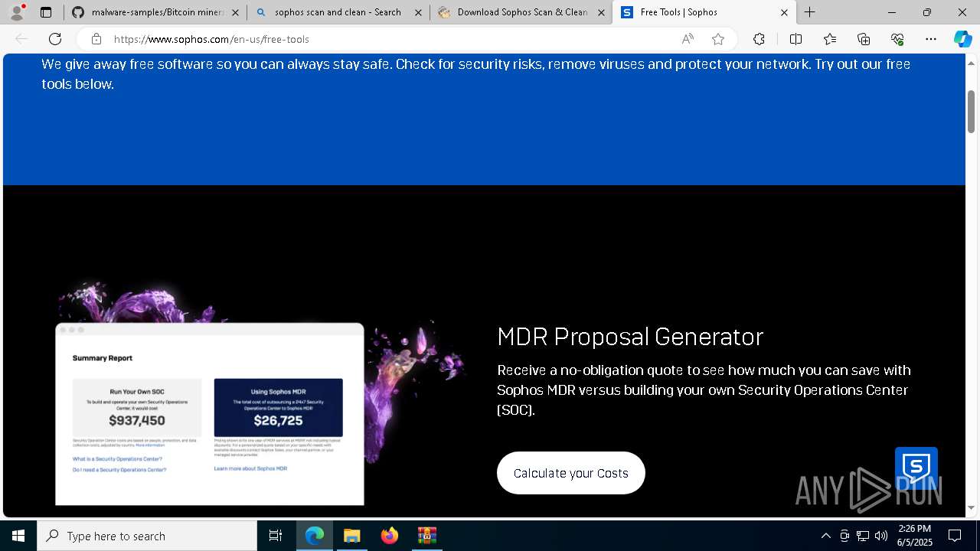
Task: Open a new browser tab
Action: pos(809,12)
